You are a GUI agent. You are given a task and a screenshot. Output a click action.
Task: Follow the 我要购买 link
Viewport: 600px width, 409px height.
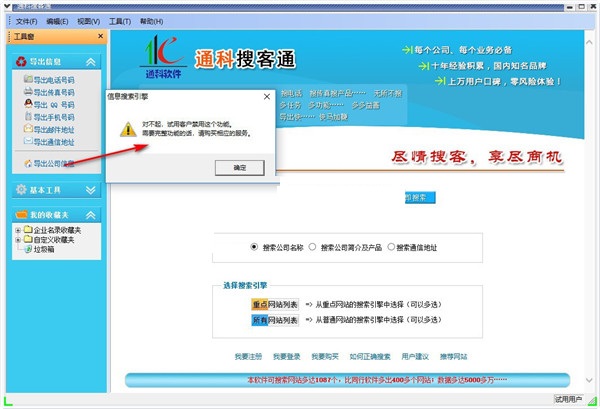[x=325, y=357]
